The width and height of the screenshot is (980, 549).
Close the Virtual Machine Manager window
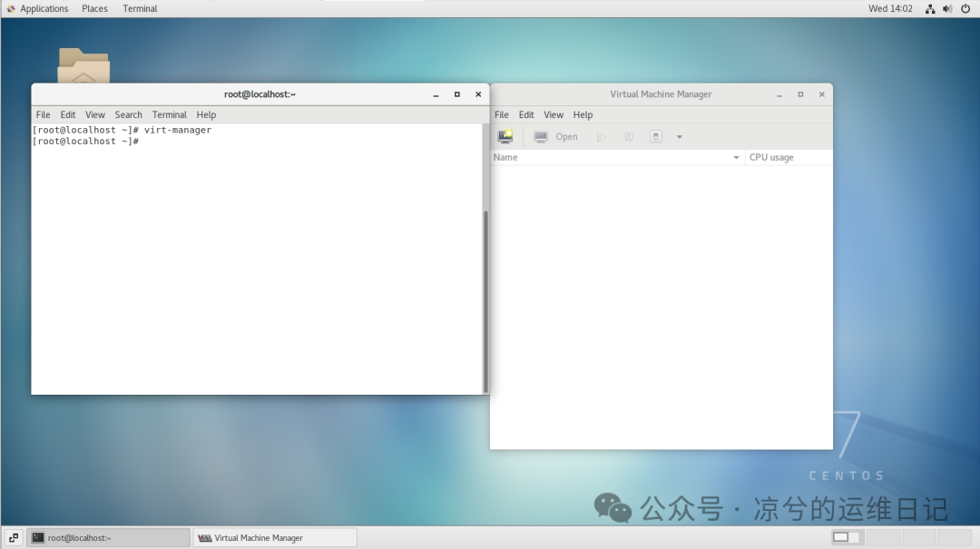822,94
